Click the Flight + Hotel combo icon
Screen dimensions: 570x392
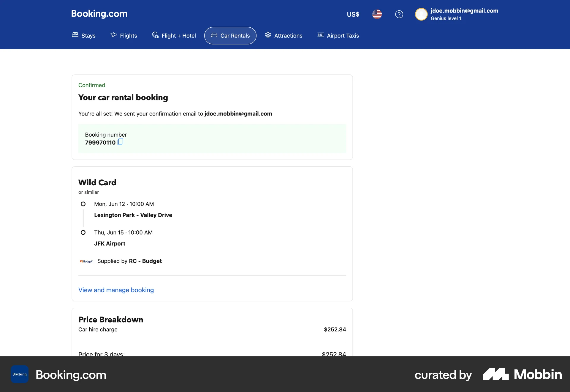155,35
